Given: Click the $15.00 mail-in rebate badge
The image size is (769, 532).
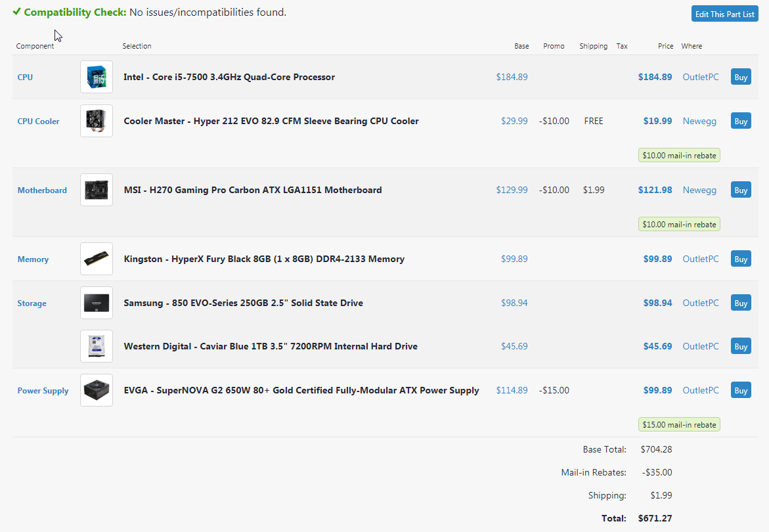Looking at the screenshot, I should point(679,425).
